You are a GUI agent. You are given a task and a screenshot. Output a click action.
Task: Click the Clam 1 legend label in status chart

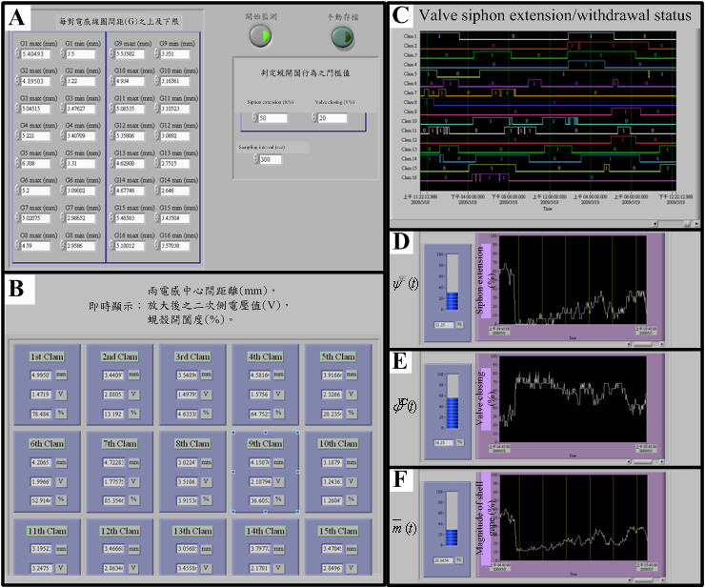[x=410, y=36]
